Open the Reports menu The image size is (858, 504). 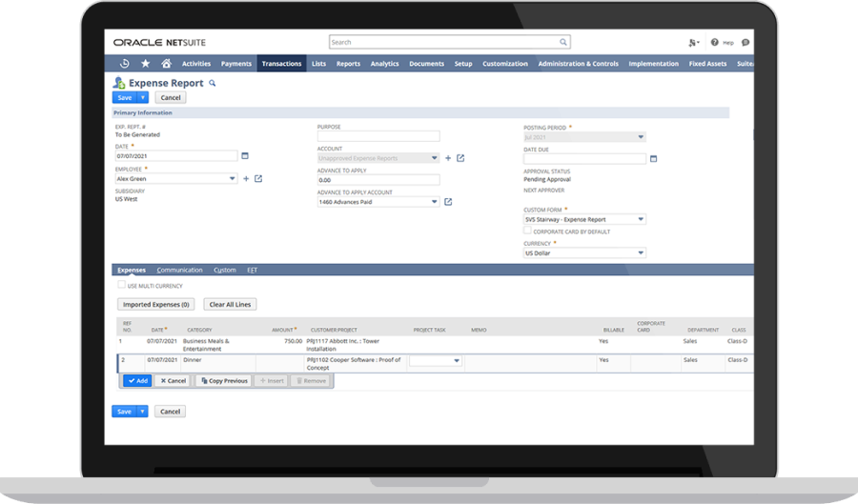coord(349,64)
